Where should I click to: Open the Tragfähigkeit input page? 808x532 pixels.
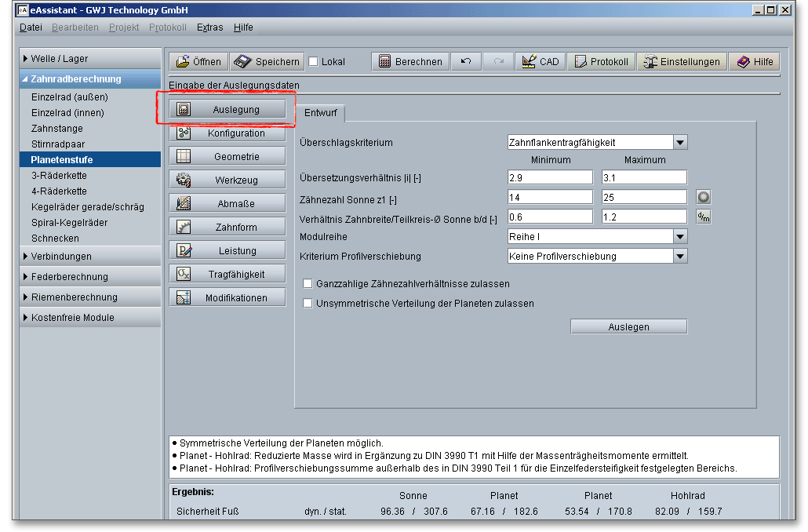coord(227,275)
